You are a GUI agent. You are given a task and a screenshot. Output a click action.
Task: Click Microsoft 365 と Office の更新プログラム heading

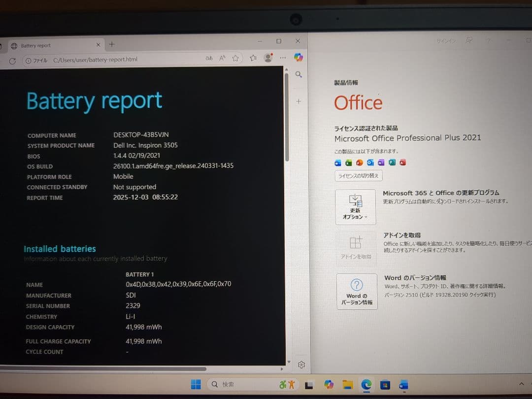click(440, 193)
